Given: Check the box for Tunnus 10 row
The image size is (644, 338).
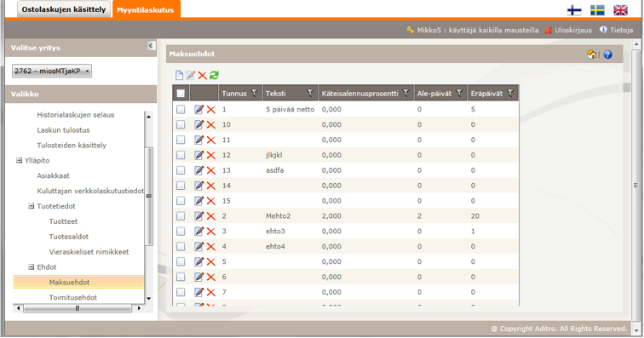Looking at the screenshot, I should [181, 124].
